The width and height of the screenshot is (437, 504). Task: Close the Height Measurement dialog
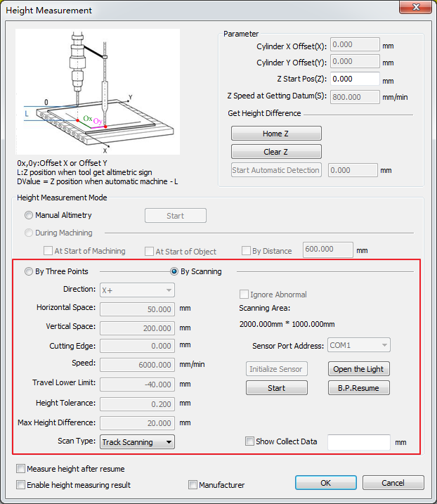click(x=415, y=7)
